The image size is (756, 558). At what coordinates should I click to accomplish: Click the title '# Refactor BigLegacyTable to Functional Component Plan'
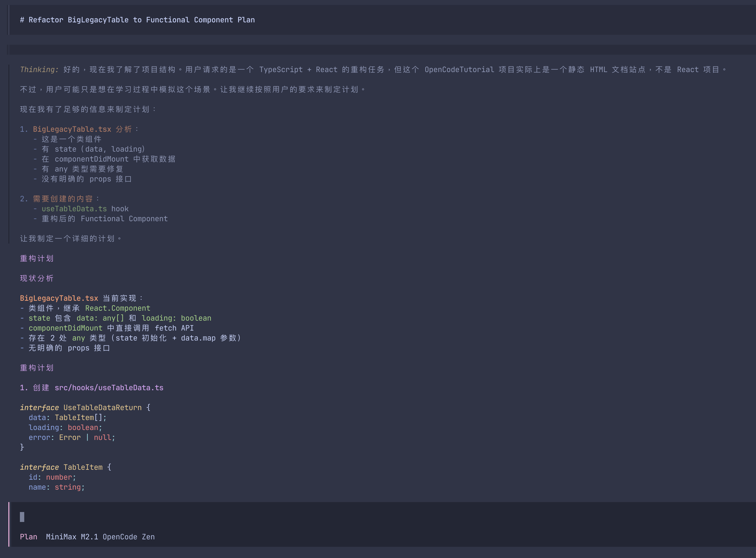tap(137, 20)
